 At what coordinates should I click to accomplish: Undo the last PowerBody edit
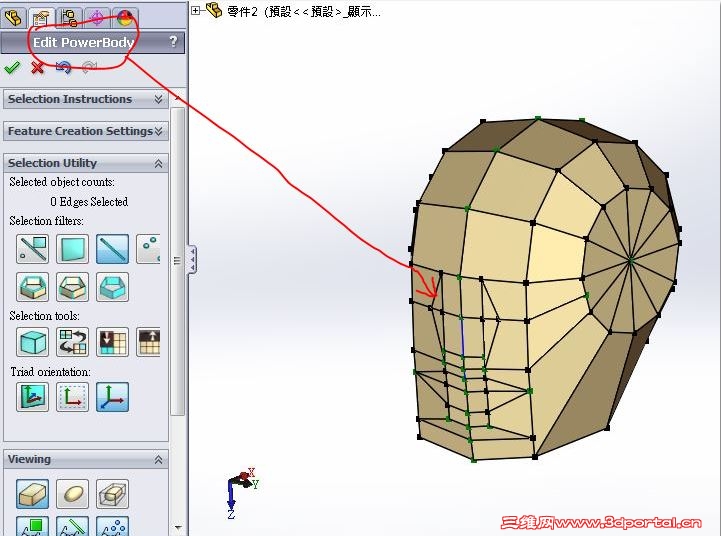63,68
